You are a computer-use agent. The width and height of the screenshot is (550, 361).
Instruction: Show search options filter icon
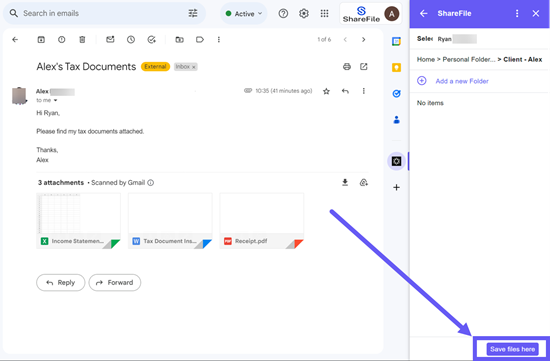[x=193, y=14]
